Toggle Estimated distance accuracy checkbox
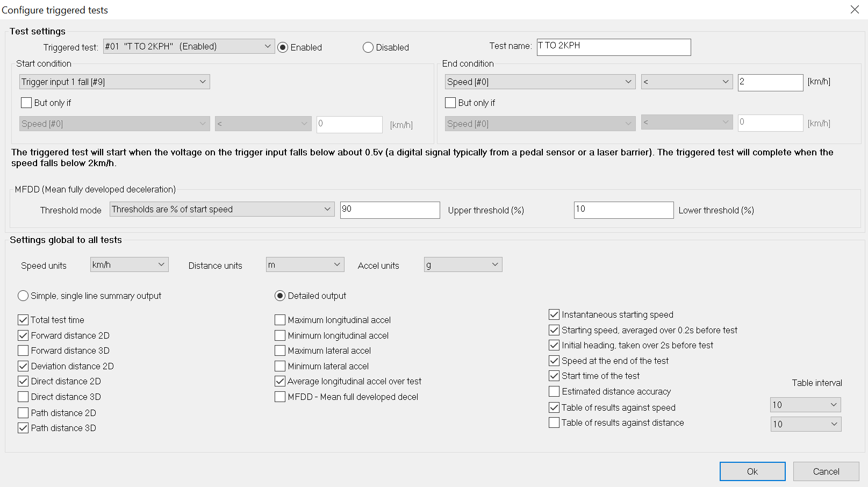The height and width of the screenshot is (487, 868). click(554, 391)
